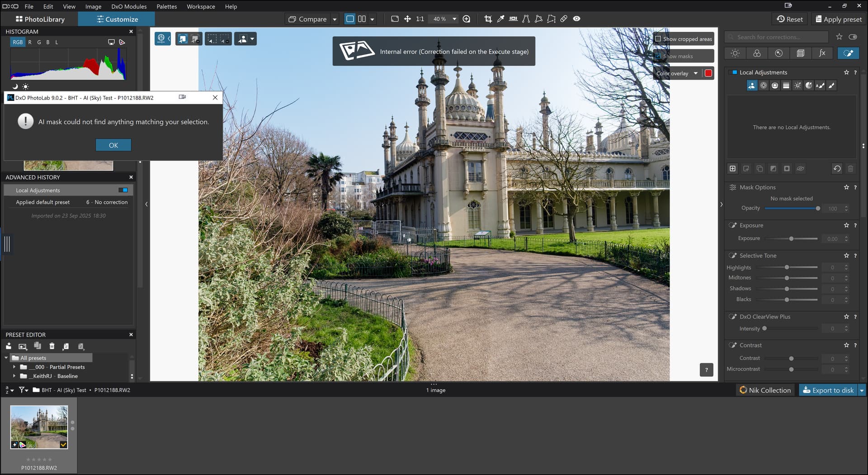This screenshot has height=475, width=868.
Task: Switch to the PhotoLibrary tab
Action: click(x=40, y=19)
